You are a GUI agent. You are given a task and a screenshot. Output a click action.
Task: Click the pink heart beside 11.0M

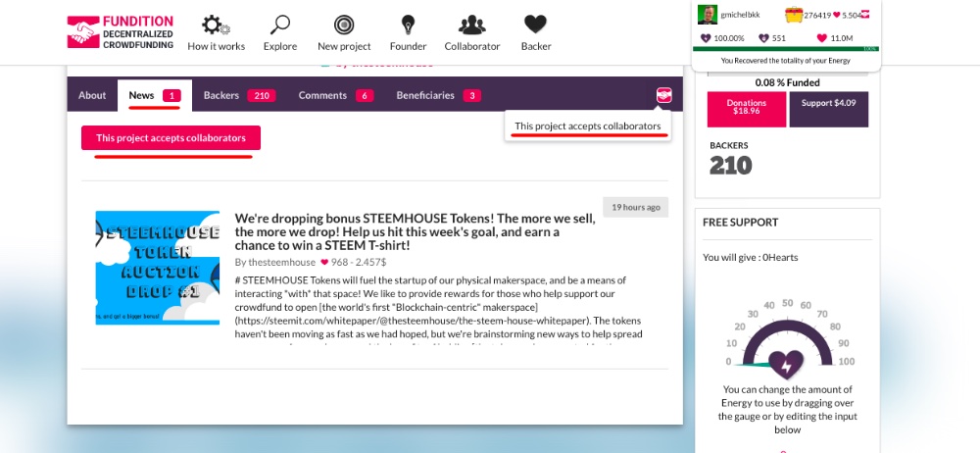[822, 38]
